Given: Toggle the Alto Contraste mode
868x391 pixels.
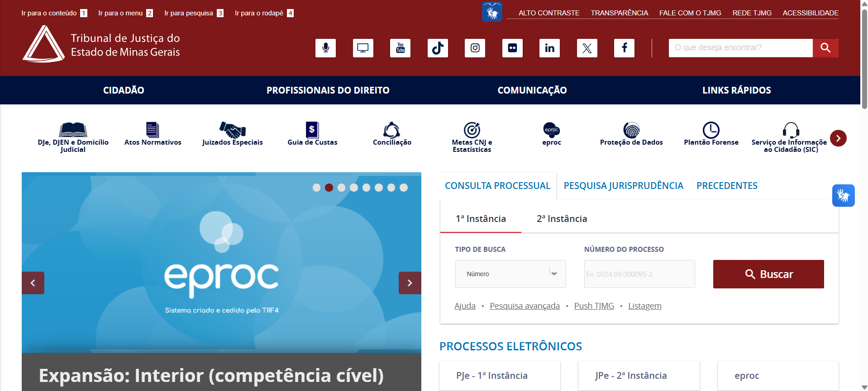Looking at the screenshot, I should (548, 13).
